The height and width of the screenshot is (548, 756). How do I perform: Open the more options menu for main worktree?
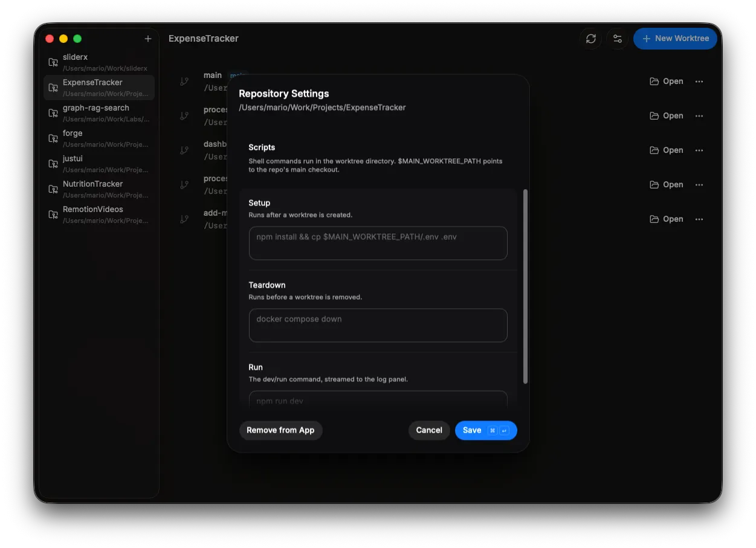coord(699,82)
